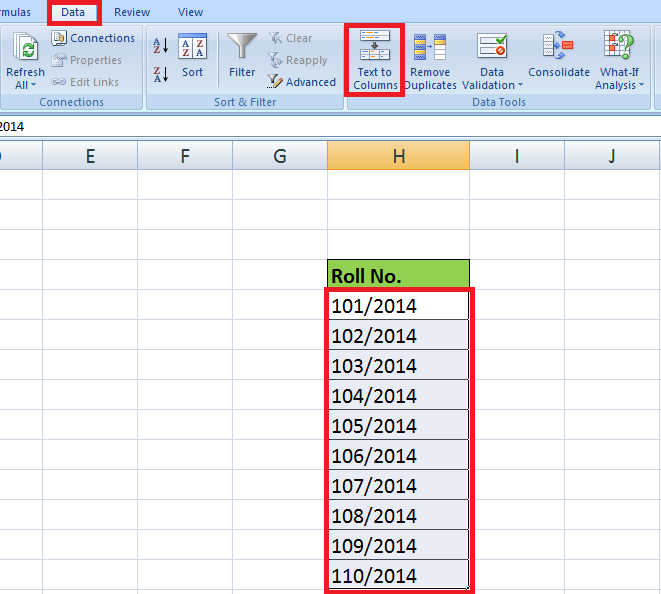Open the Data ribbon tab
661x594 pixels.
[x=73, y=12]
